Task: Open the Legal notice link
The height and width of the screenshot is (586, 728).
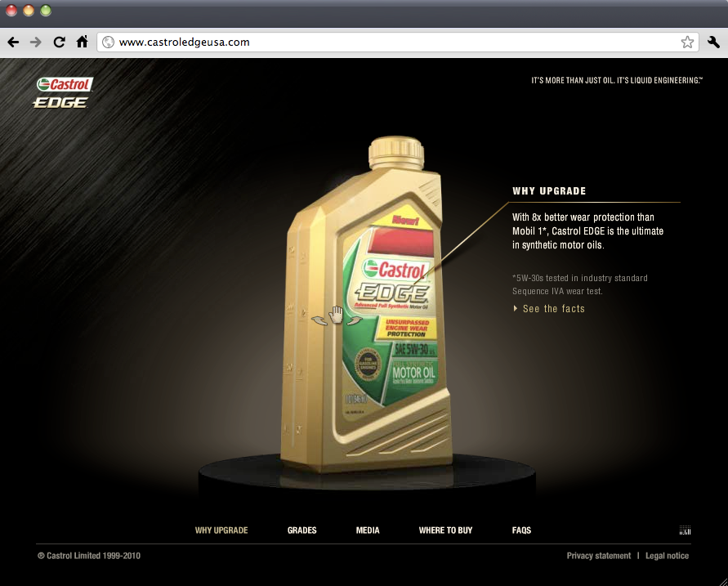Action: coord(667,556)
